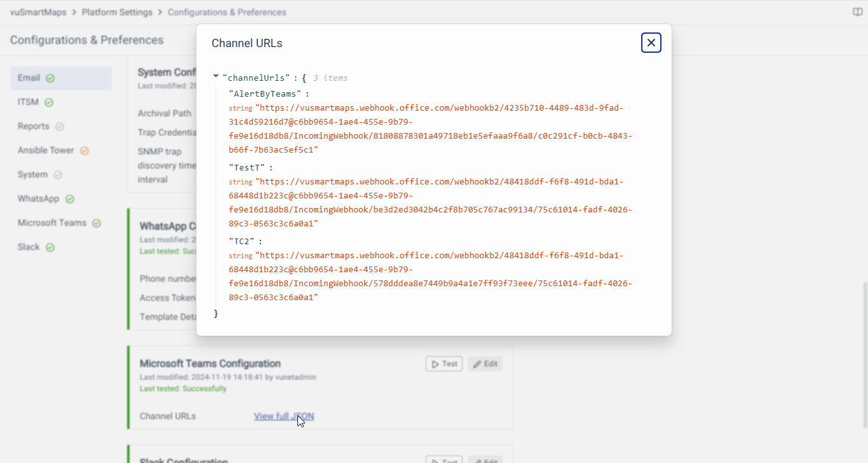Navigate to Platform Settings breadcrumb
This screenshot has height=463, width=868.
tap(117, 12)
